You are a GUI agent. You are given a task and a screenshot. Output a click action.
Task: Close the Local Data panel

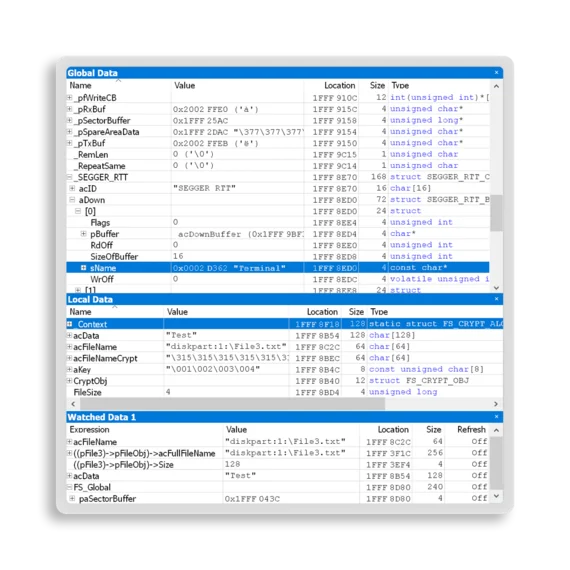click(x=496, y=299)
